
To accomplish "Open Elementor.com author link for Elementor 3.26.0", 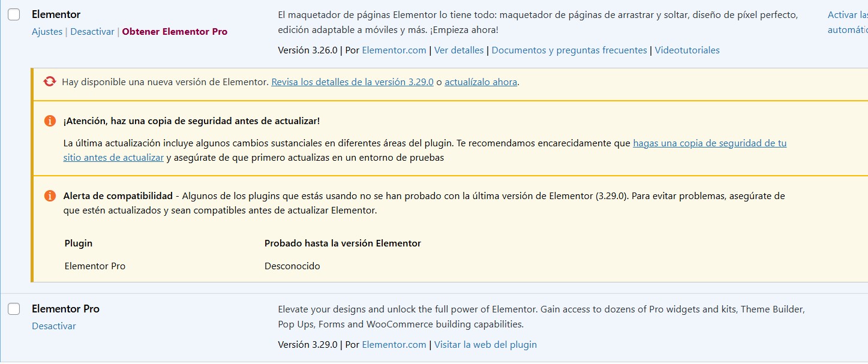I will [394, 50].
